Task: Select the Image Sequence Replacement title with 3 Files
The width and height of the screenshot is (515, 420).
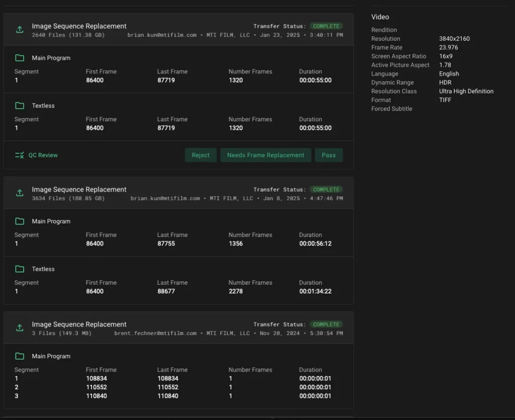Action: click(x=79, y=324)
